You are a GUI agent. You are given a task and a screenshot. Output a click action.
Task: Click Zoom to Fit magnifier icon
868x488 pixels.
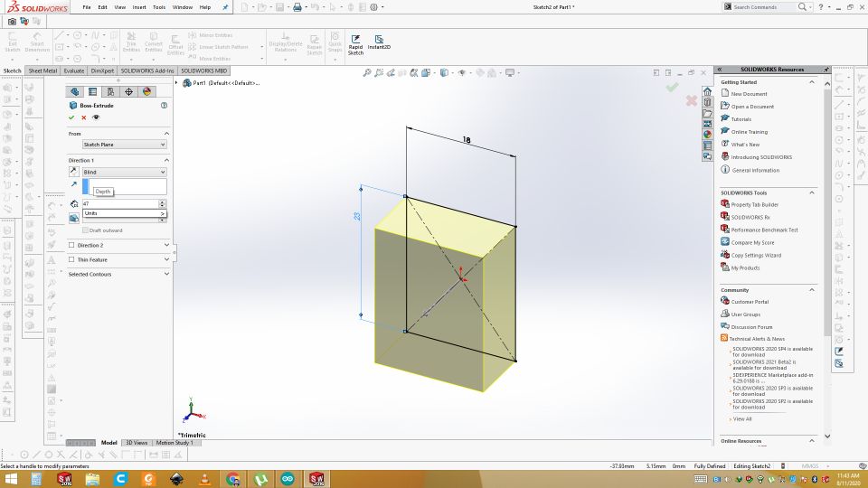(x=366, y=72)
